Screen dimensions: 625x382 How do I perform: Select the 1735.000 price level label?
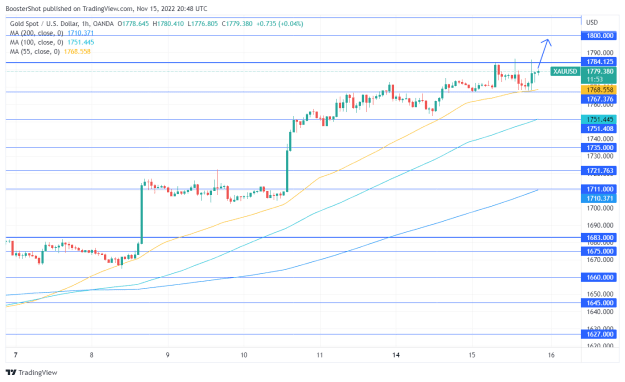[x=599, y=148]
